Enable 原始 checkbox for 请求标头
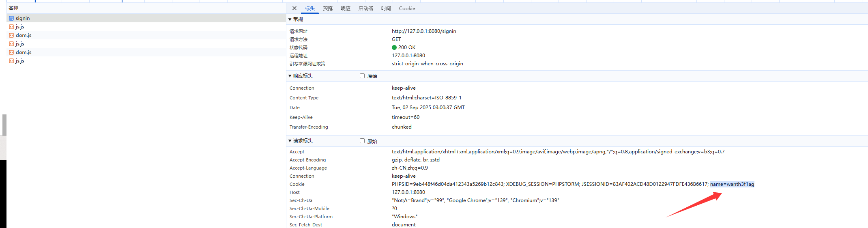Viewport: 868px width, 228px height. pos(362,141)
